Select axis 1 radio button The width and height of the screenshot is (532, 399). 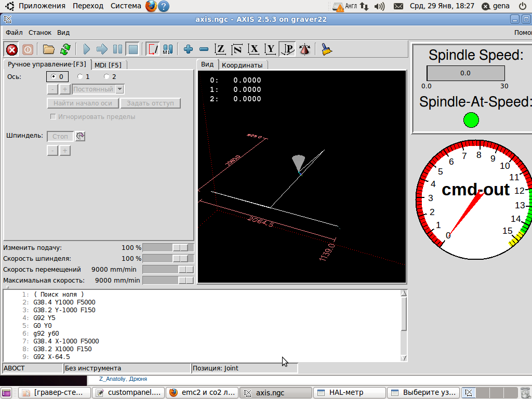[80, 77]
